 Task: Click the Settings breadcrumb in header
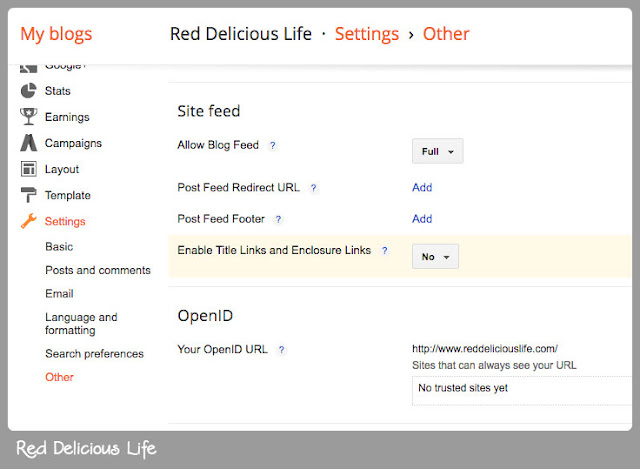[x=367, y=34]
